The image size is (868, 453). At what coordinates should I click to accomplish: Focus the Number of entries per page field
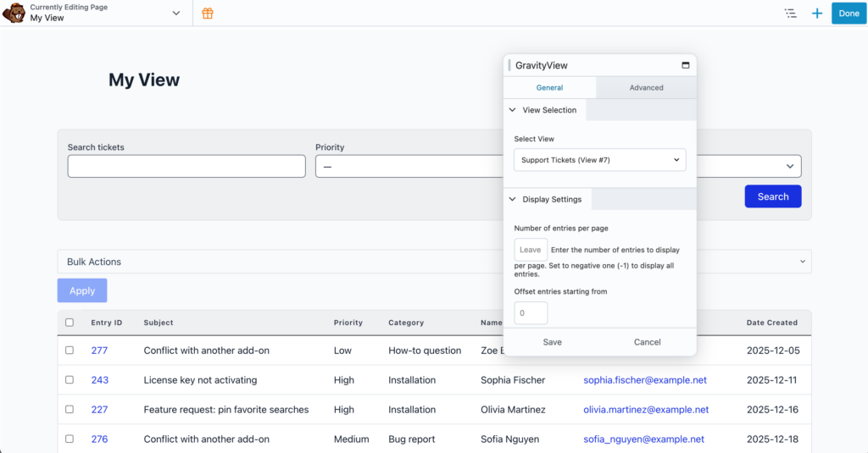(x=531, y=250)
